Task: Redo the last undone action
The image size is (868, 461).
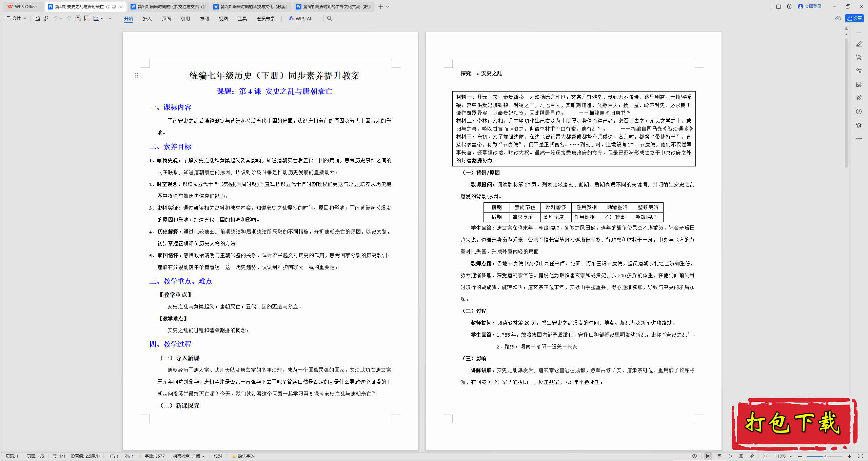Action: pyautogui.click(x=69, y=18)
